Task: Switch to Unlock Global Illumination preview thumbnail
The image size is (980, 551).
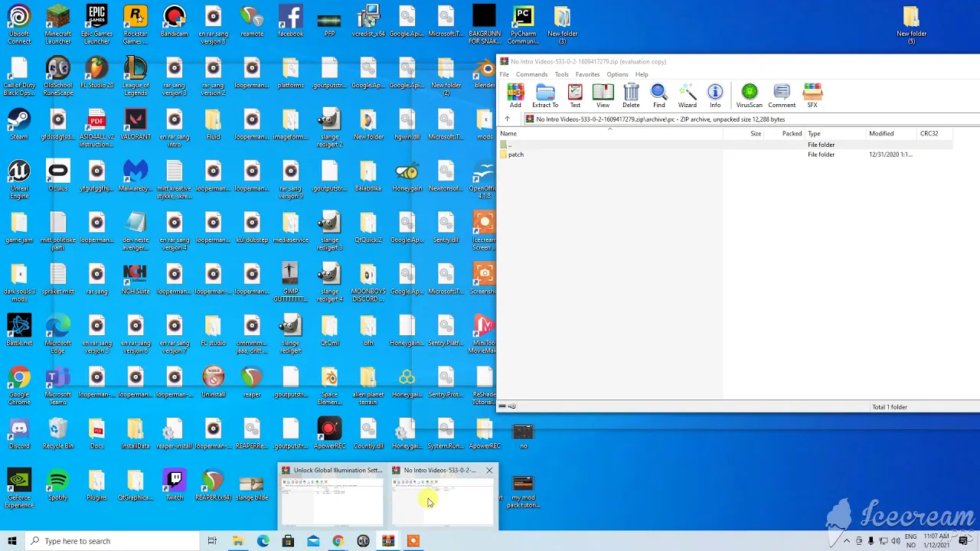Action: coord(332,501)
